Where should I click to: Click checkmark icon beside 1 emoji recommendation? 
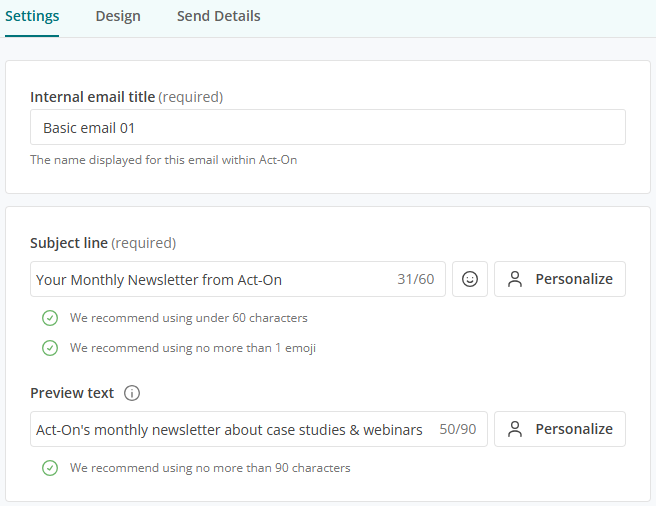50,348
